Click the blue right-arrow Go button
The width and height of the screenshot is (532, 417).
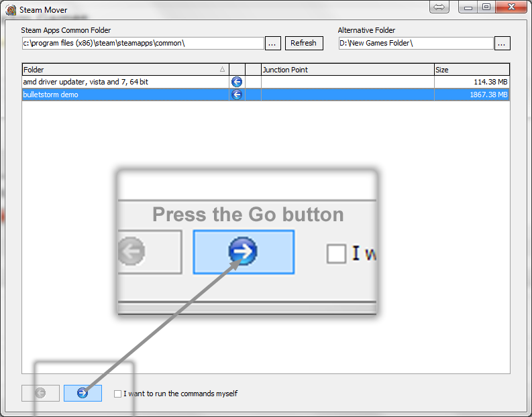pos(83,393)
